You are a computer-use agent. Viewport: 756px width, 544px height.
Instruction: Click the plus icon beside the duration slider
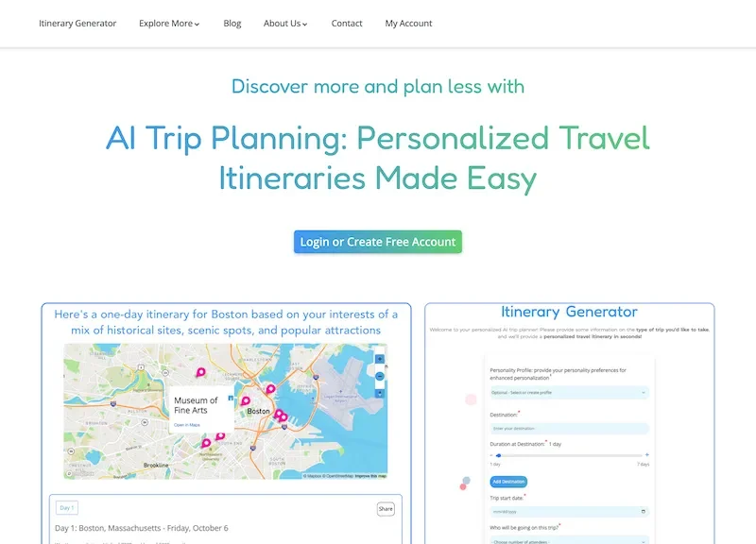coord(647,455)
